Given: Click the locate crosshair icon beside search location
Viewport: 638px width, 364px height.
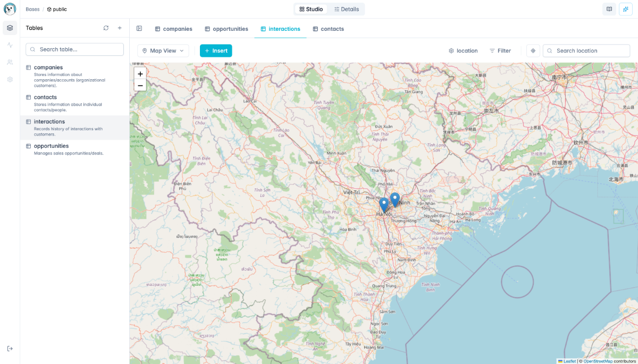Looking at the screenshot, I should (x=533, y=50).
